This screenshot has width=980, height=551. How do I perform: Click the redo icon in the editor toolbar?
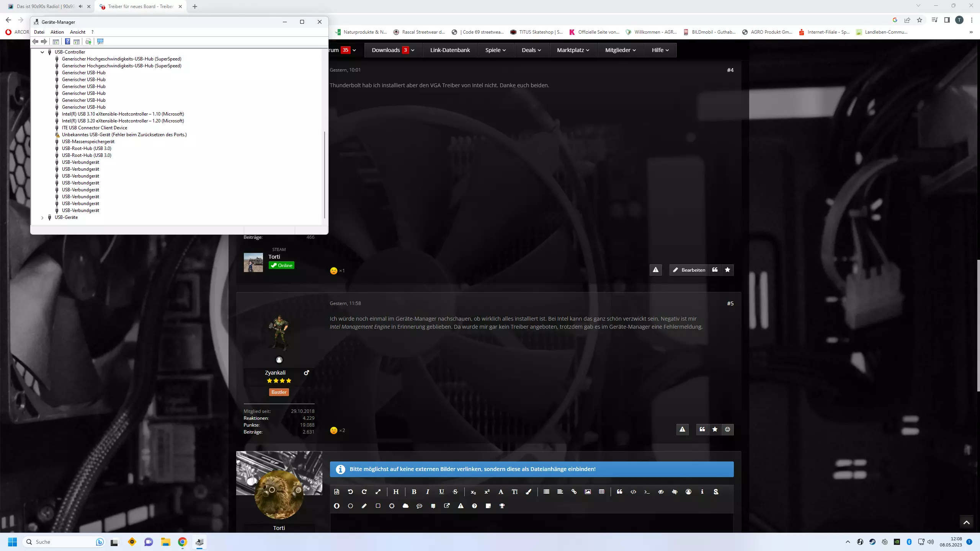coord(364,492)
